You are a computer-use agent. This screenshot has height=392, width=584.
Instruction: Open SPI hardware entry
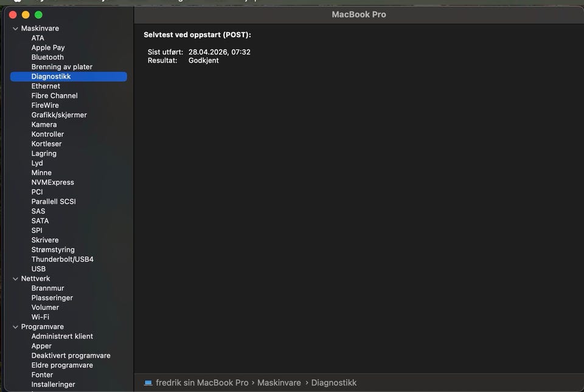37,230
